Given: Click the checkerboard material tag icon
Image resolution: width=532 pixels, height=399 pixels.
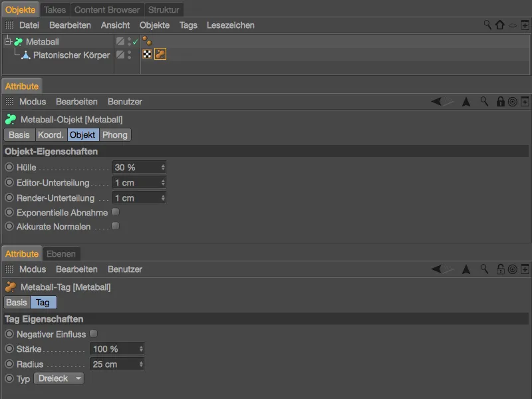Looking at the screenshot, I should click(147, 55).
